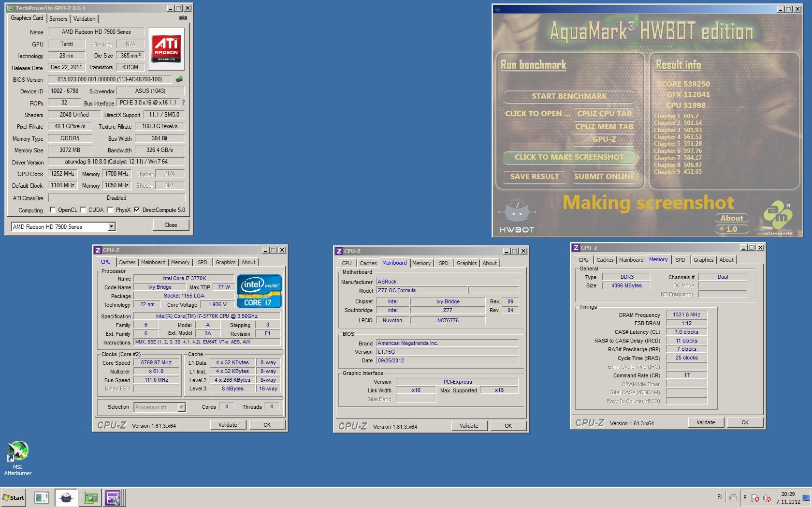Open Memory tab in CPU-Z Mainboard window

(x=421, y=263)
